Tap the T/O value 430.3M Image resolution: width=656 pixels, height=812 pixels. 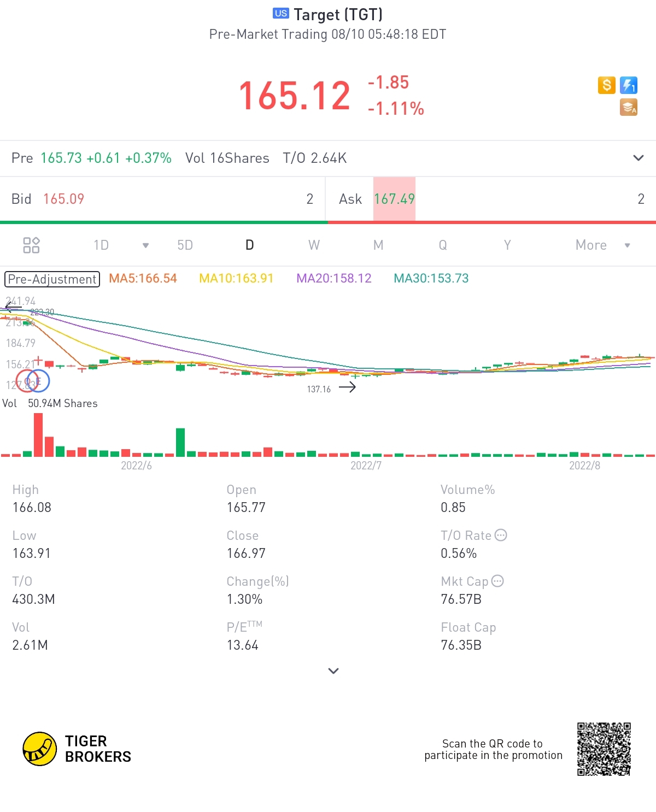pos(33,599)
